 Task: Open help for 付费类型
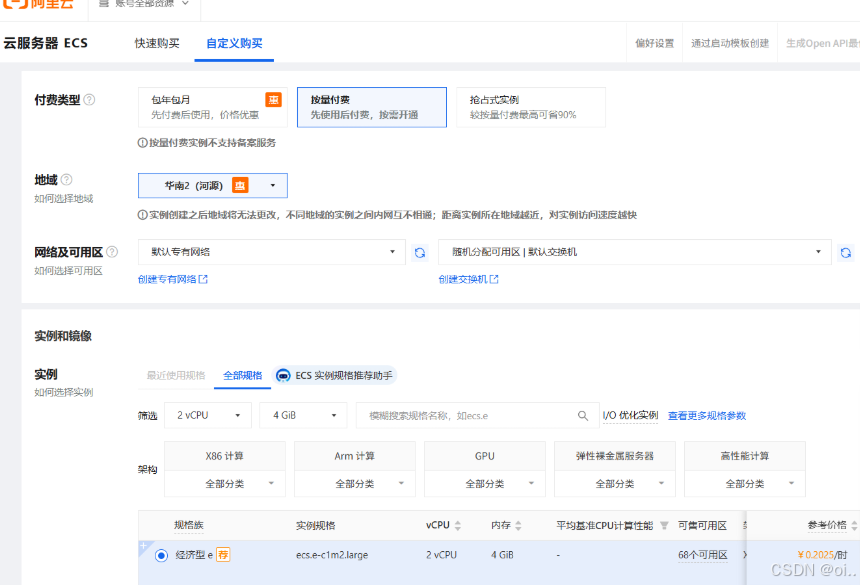pyautogui.click(x=89, y=100)
